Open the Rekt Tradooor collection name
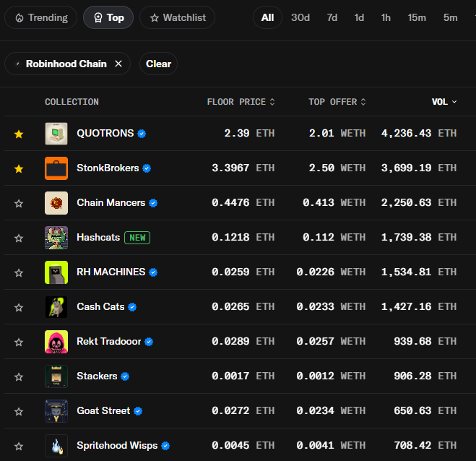Image resolution: width=476 pixels, height=461 pixels. [108, 341]
